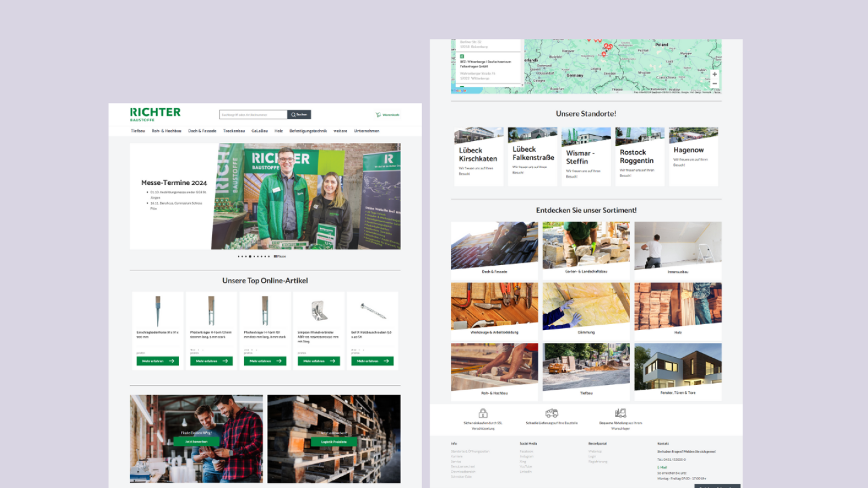Image resolution: width=868 pixels, height=488 pixels.
Task: Select the Dach & Fassade category tile
Action: 494,249
